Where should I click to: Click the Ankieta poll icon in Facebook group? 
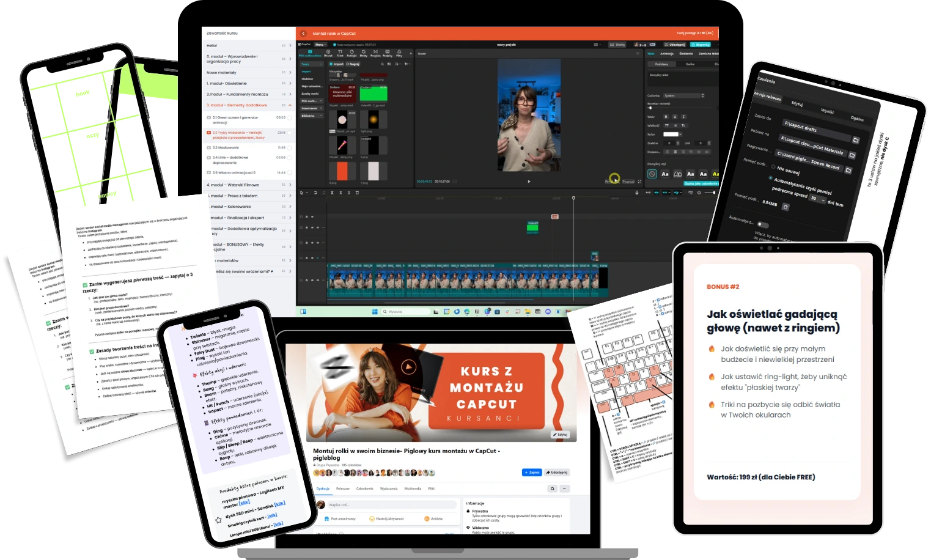tap(427, 518)
